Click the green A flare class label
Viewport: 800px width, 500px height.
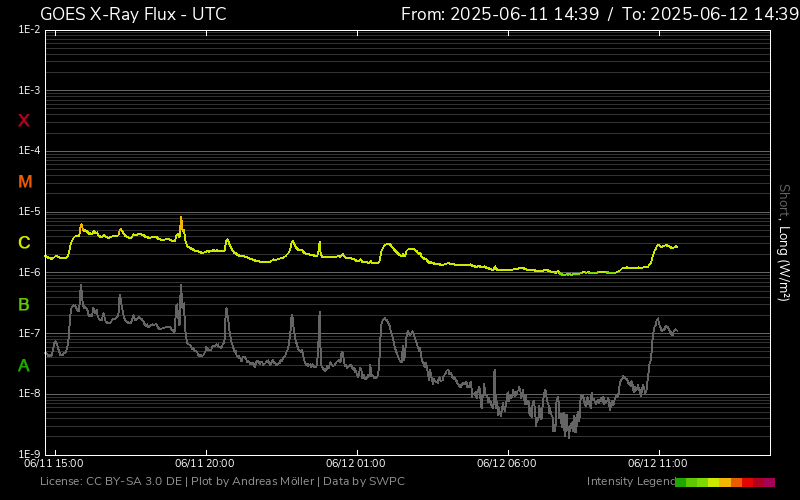click(x=24, y=365)
